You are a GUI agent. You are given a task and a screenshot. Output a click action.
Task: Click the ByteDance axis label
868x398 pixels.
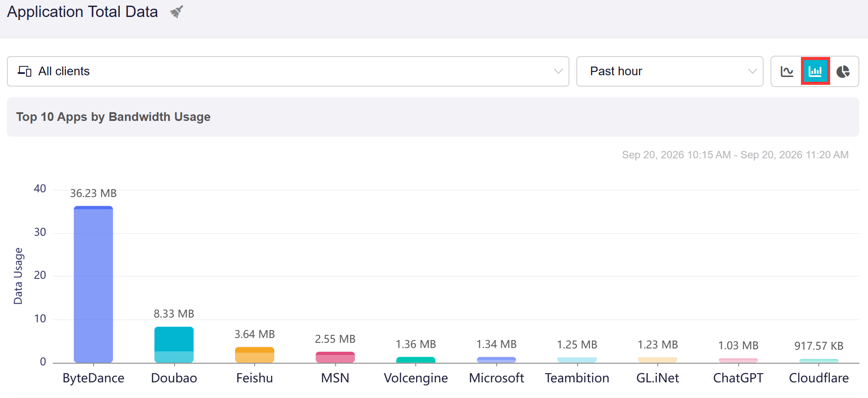click(x=94, y=378)
